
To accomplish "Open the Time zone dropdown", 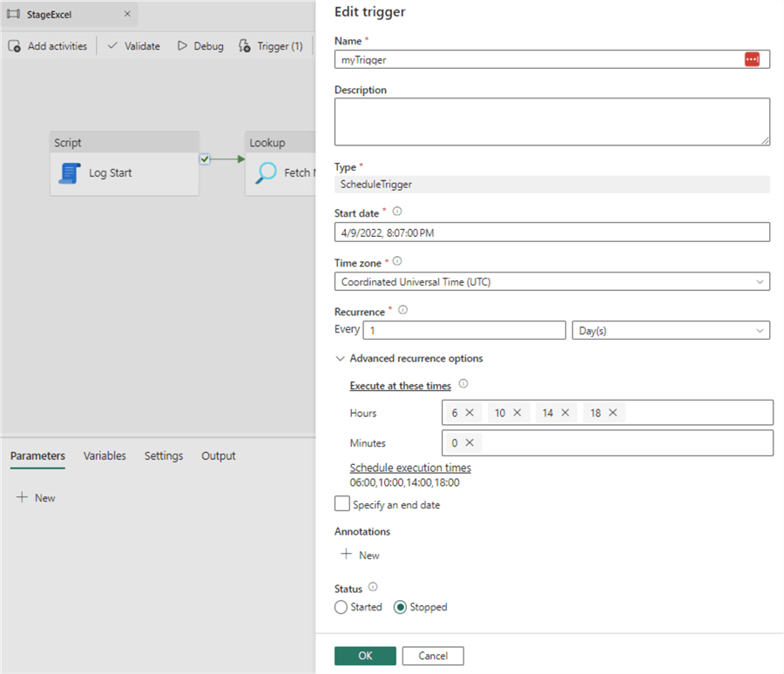I will pyautogui.click(x=552, y=281).
